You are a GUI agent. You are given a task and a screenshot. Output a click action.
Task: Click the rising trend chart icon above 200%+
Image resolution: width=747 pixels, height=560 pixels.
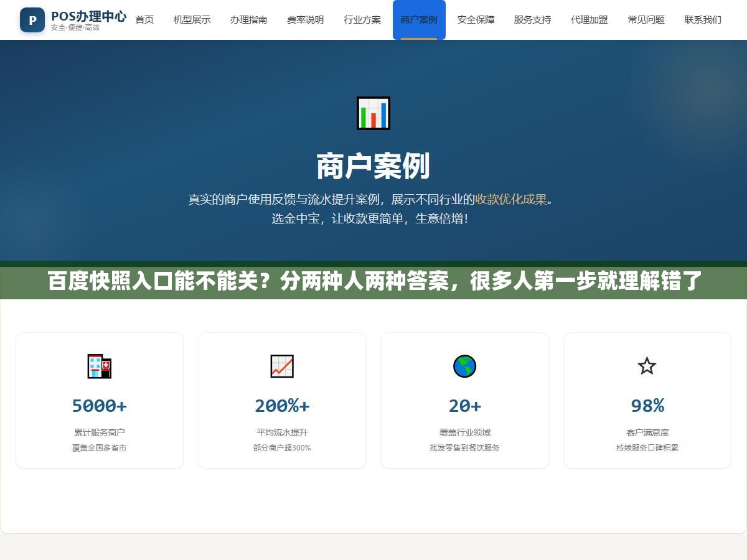tap(282, 366)
